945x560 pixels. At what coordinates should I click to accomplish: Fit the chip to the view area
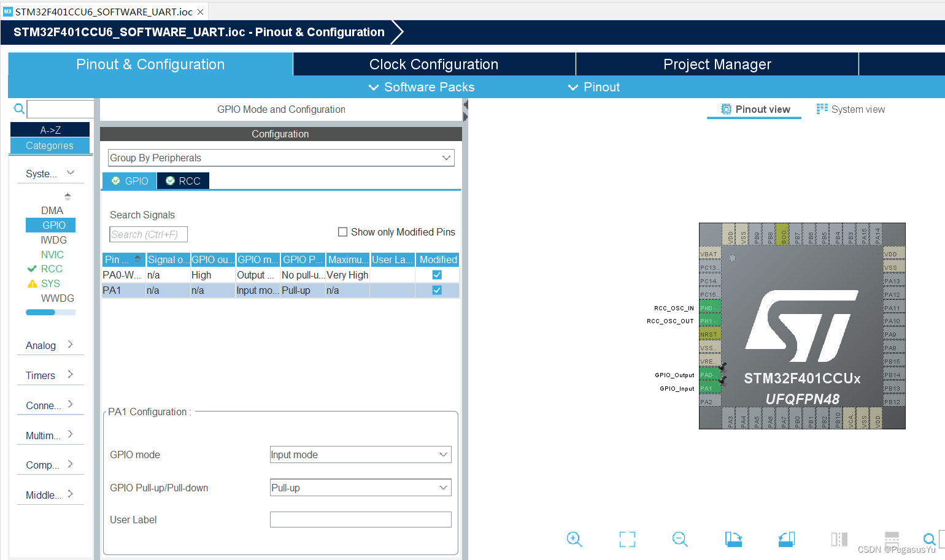627,539
